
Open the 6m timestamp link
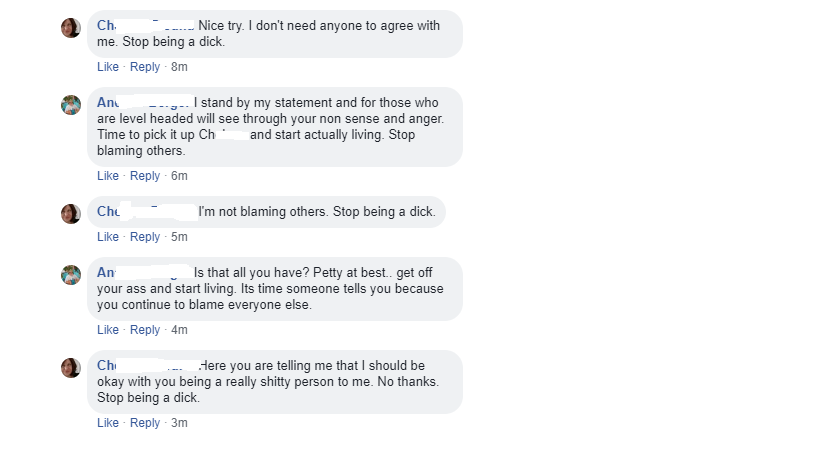point(179,176)
